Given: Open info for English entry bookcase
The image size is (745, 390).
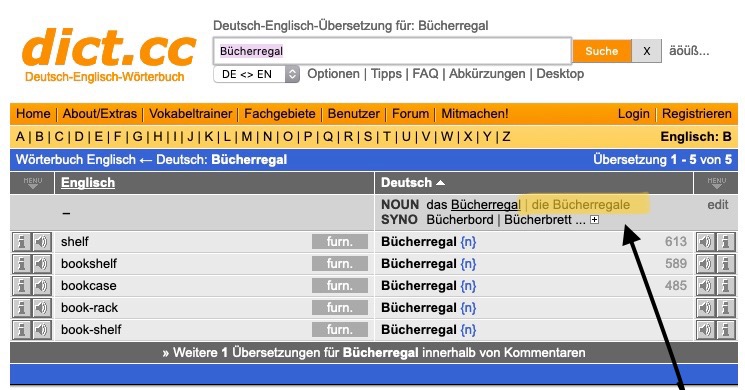Looking at the screenshot, I should tap(21, 285).
